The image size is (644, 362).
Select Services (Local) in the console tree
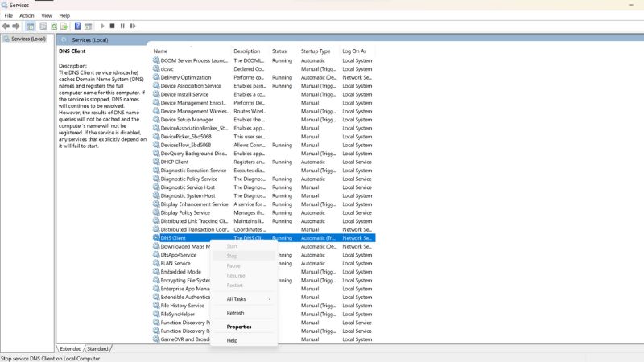pos(27,39)
